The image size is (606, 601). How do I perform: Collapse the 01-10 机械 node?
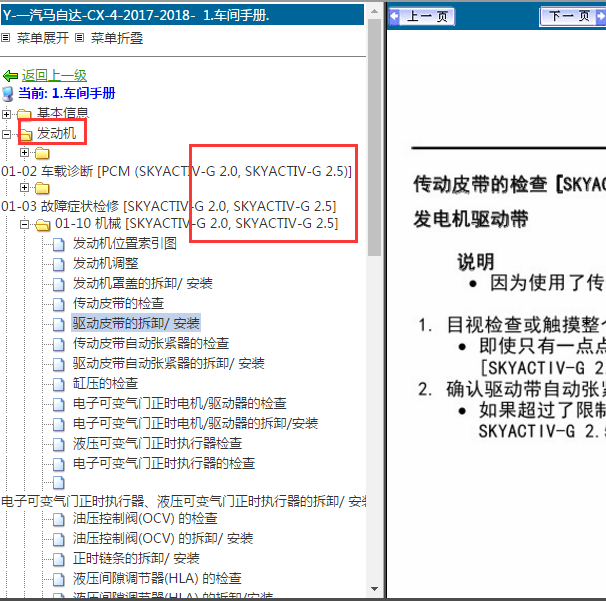click(x=24, y=224)
